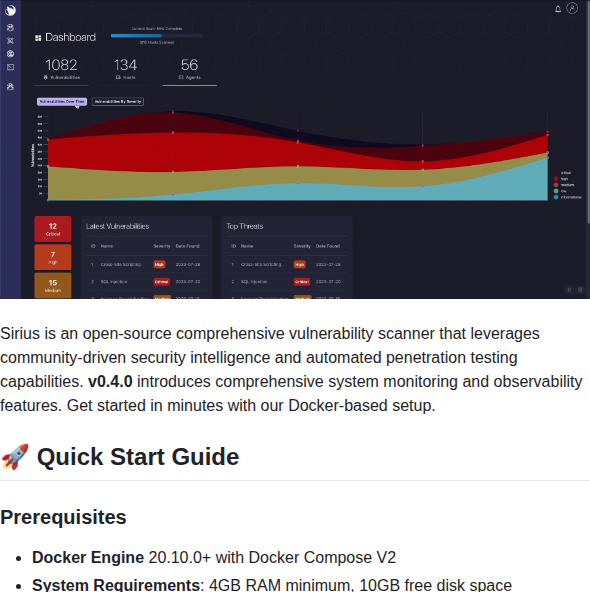
Task: Click the 1082 Vulnerabilities stat
Action: 62,71
